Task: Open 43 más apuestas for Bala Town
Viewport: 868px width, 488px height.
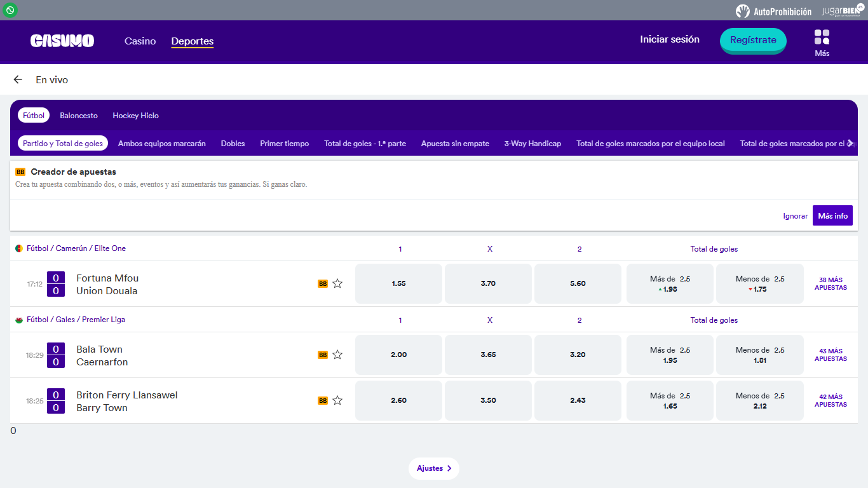Action: [831, 355]
